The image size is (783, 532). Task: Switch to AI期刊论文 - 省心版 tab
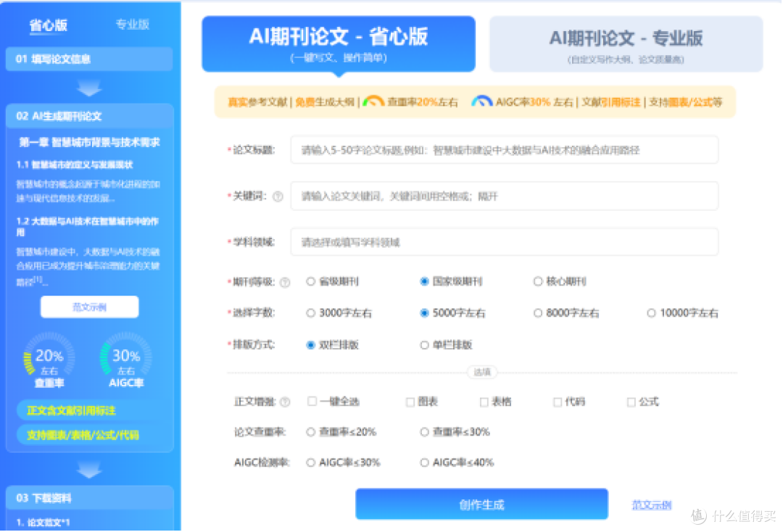click(339, 44)
